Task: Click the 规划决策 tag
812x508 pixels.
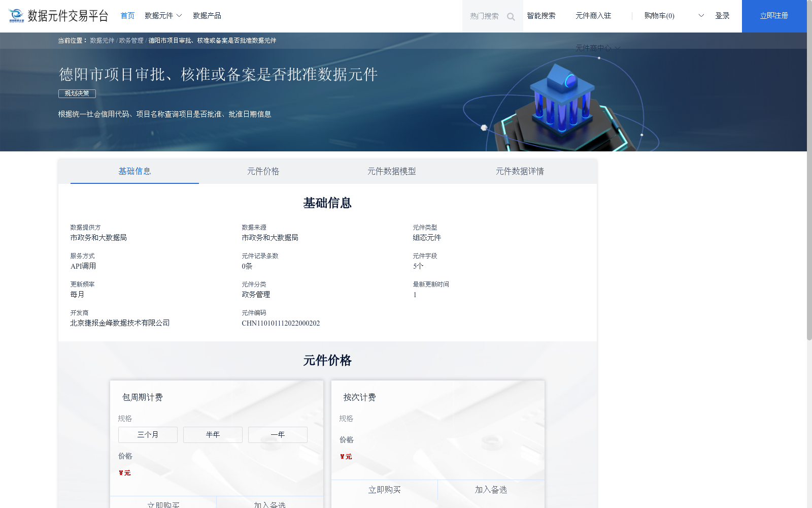Action: tap(77, 93)
